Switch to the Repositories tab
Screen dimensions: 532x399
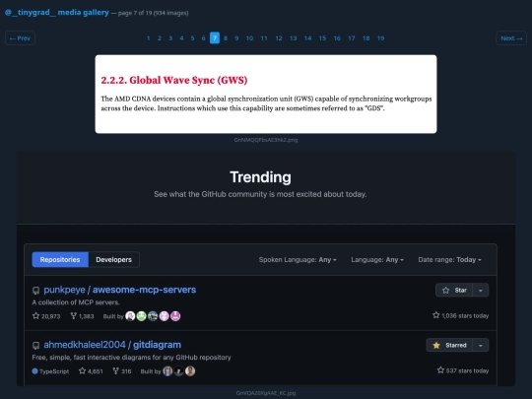click(x=60, y=259)
